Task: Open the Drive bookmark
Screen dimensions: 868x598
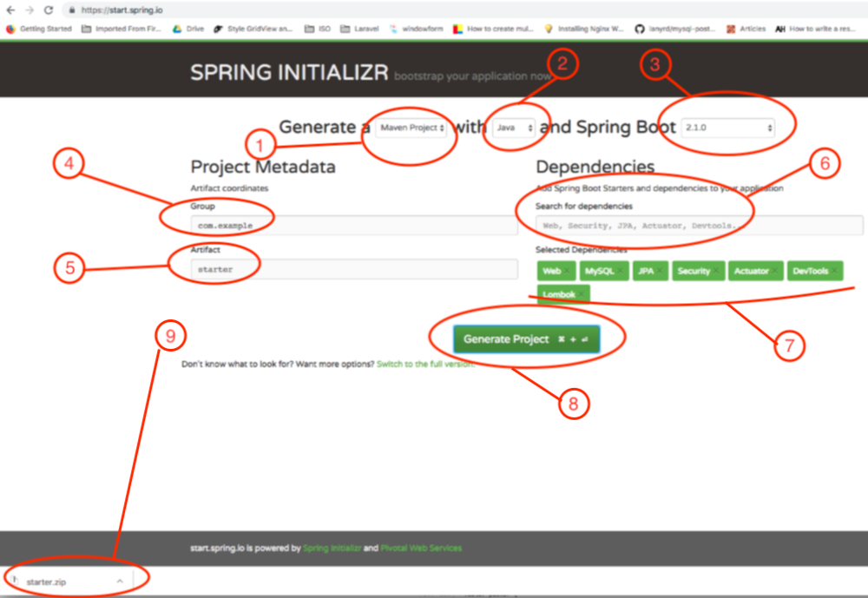Action: tap(188, 29)
